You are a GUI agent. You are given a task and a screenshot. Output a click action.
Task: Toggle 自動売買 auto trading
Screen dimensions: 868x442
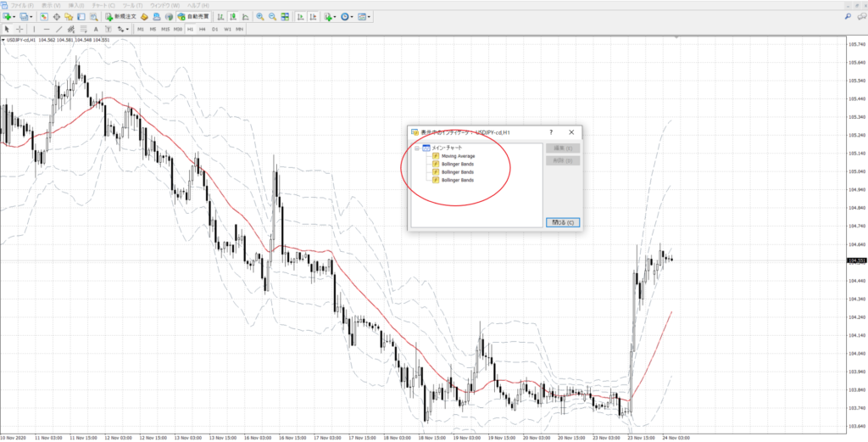[193, 17]
